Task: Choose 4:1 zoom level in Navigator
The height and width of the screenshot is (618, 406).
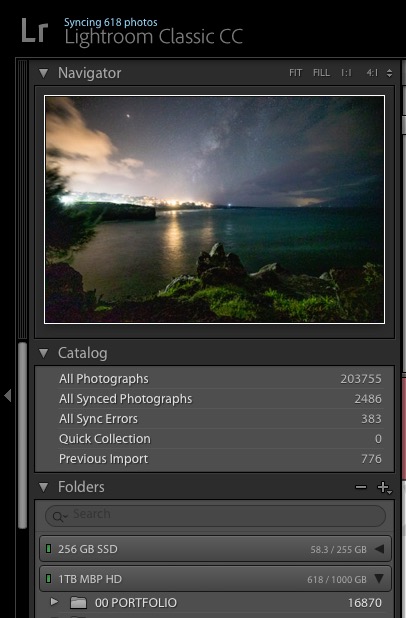Action: [x=372, y=73]
